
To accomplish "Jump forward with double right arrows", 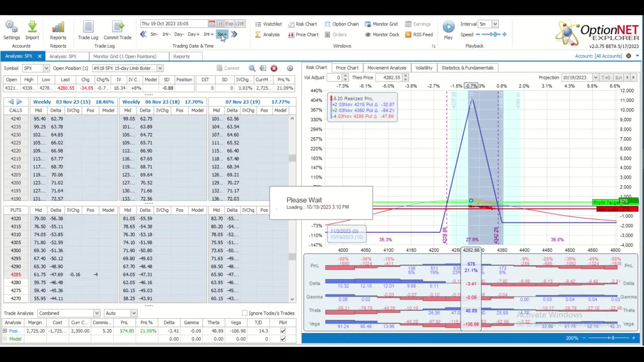I will click(234, 34).
